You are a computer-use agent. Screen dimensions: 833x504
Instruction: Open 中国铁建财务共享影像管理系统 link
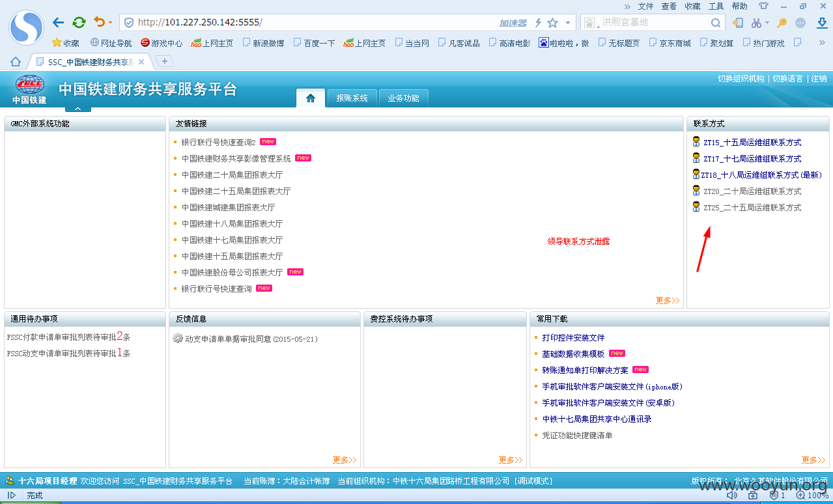[x=236, y=158]
